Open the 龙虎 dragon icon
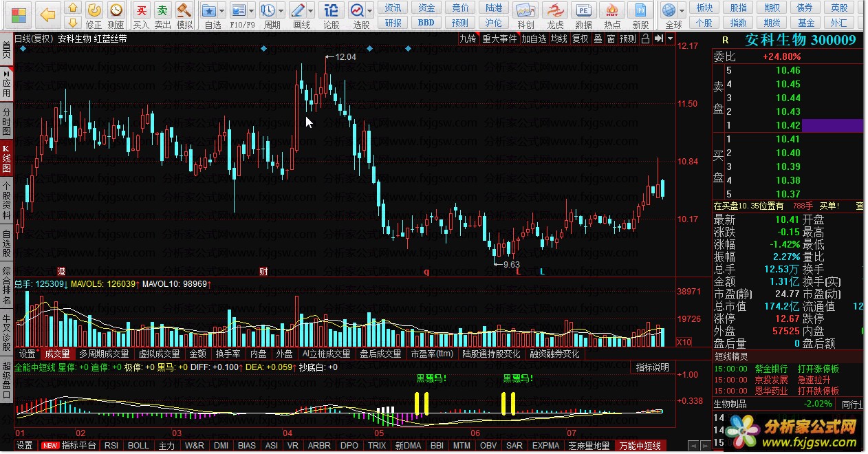Screen dimensions: 868x454 [x=554, y=11]
